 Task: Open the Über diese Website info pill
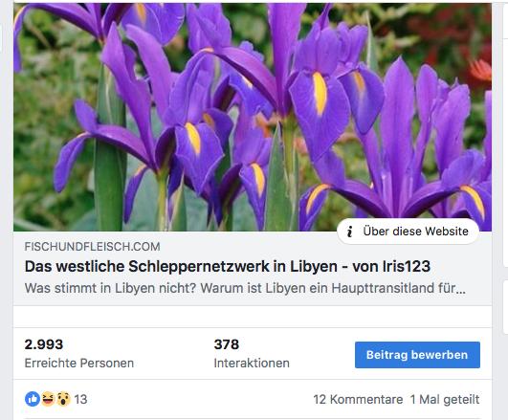click(409, 232)
